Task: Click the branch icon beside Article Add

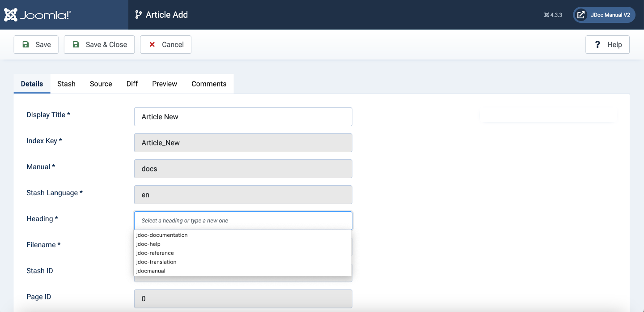Action: tap(138, 15)
